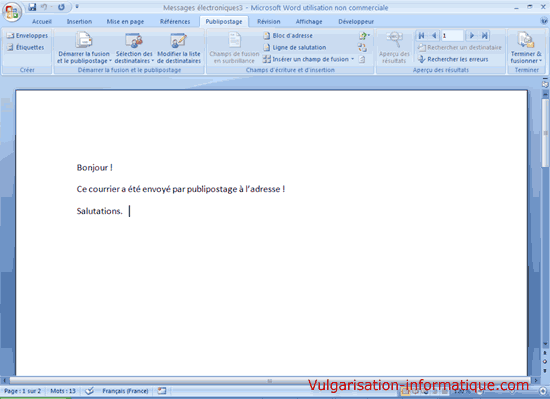
Task: Redo the last action
Action: click(x=61, y=7)
